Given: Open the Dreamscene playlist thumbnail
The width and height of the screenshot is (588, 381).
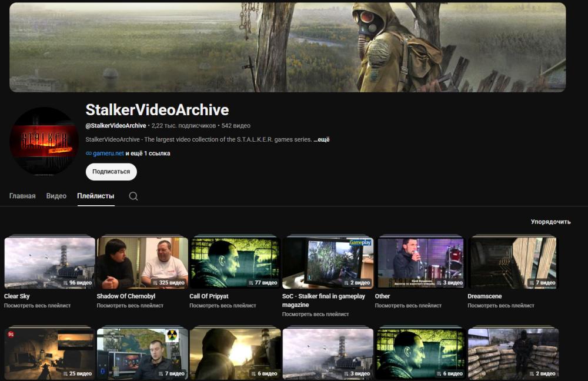Looking at the screenshot, I should click(x=513, y=262).
